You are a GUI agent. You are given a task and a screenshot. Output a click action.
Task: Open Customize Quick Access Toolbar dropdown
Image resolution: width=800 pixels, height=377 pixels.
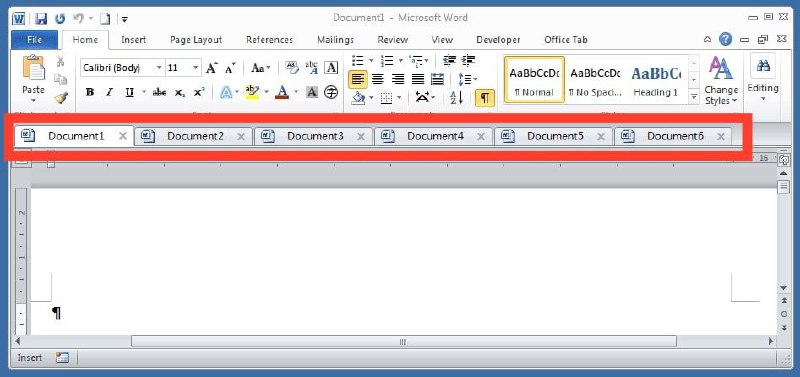click(x=125, y=20)
